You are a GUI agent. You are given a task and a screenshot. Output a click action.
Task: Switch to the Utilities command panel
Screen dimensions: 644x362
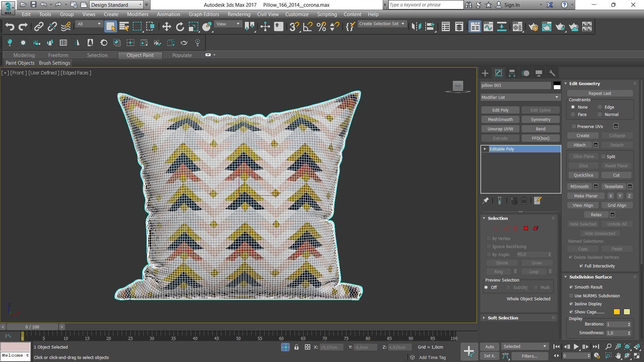coord(552,73)
